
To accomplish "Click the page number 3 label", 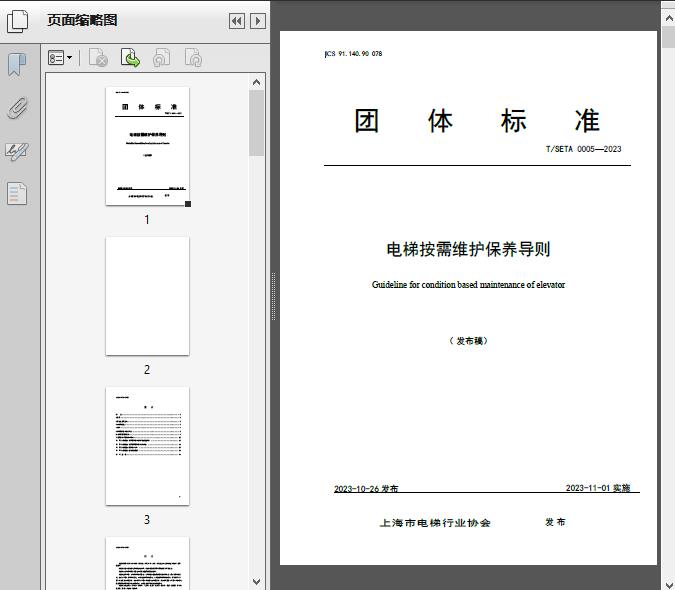I will click(x=147, y=520).
